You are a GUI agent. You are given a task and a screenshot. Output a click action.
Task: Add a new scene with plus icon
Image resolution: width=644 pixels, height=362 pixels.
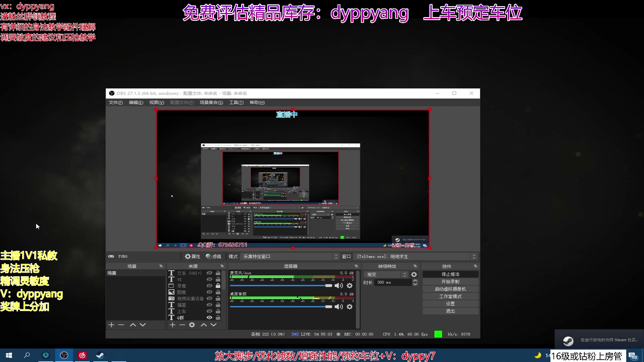112,325
